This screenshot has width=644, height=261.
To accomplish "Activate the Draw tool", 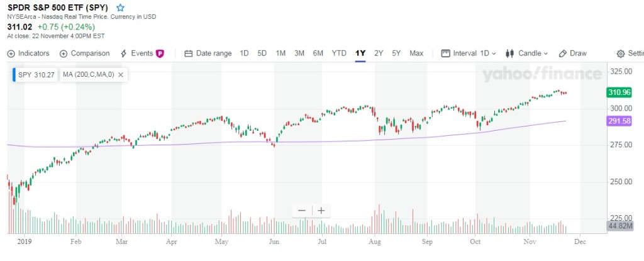I will click(572, 53).
